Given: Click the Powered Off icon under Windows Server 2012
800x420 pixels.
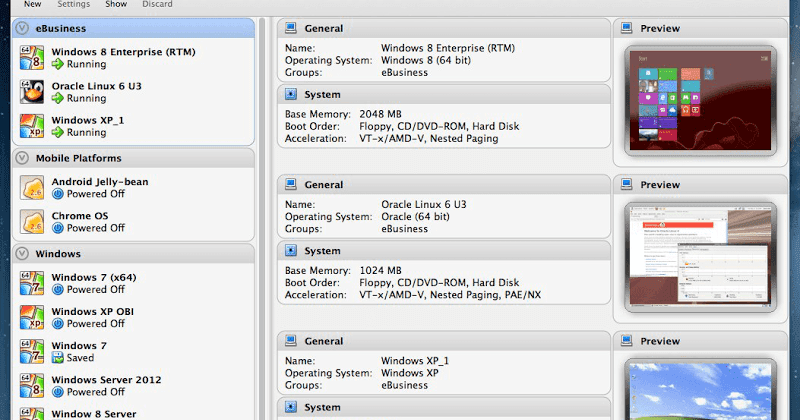Looking at the screenshot, I should 58,392.
